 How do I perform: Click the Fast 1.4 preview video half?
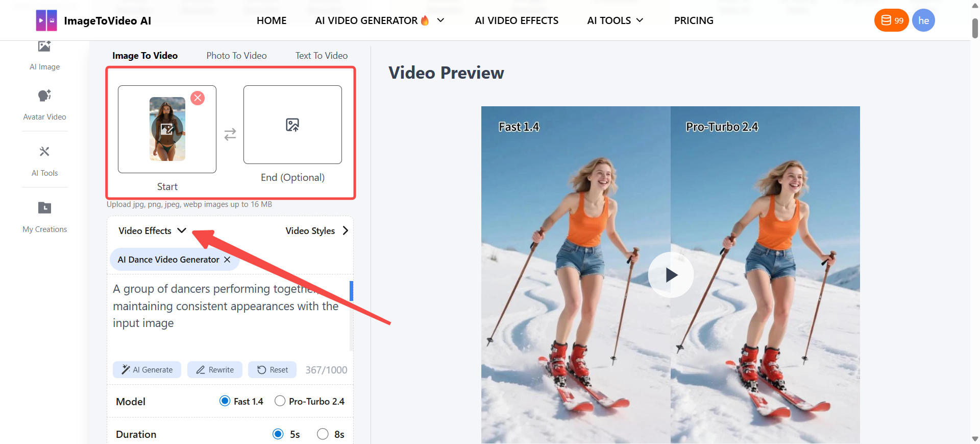(576, 275)
